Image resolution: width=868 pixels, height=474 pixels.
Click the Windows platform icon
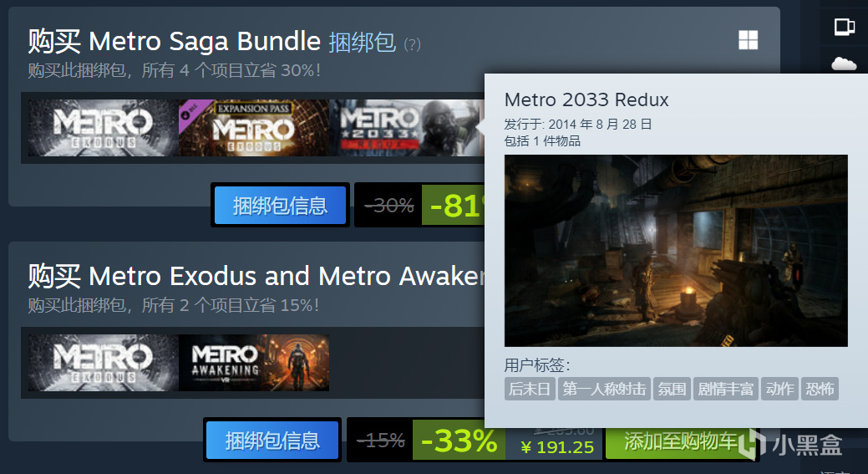pyautogui.click(x=748, y=40)
